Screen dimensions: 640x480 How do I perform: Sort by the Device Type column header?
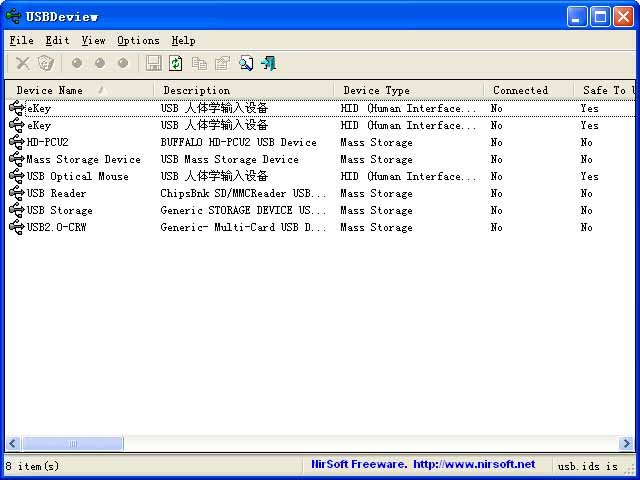click(376, 90)
